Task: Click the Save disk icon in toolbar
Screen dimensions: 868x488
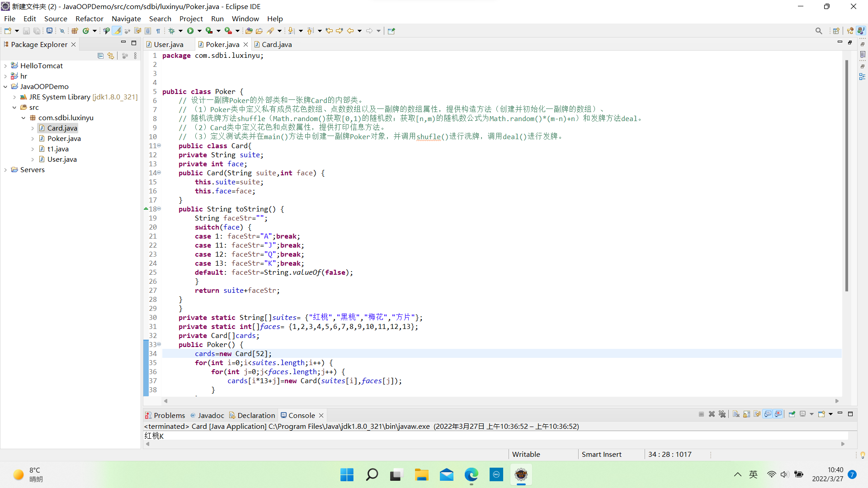Action: point(26,31)
